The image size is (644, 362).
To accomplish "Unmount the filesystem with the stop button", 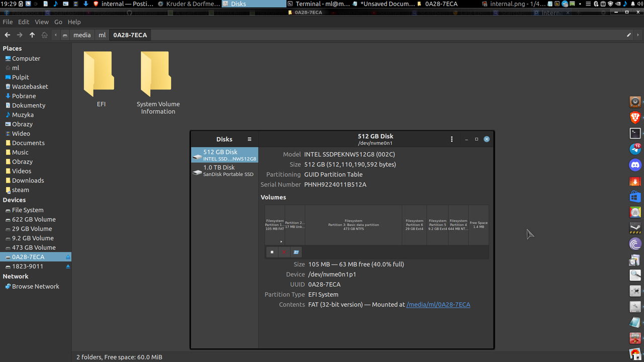I will pyautogui.click(x=272, y=252).
